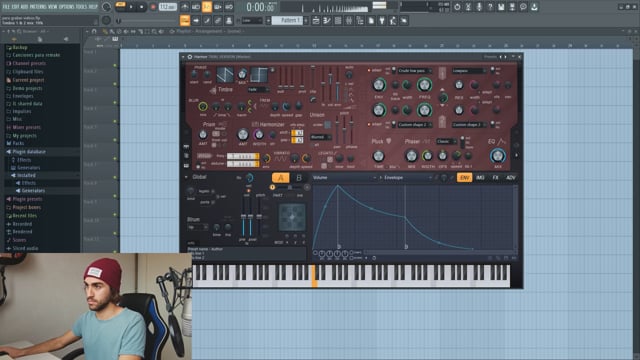
Task: Open the EDIT menu
Action: point(17,7)
